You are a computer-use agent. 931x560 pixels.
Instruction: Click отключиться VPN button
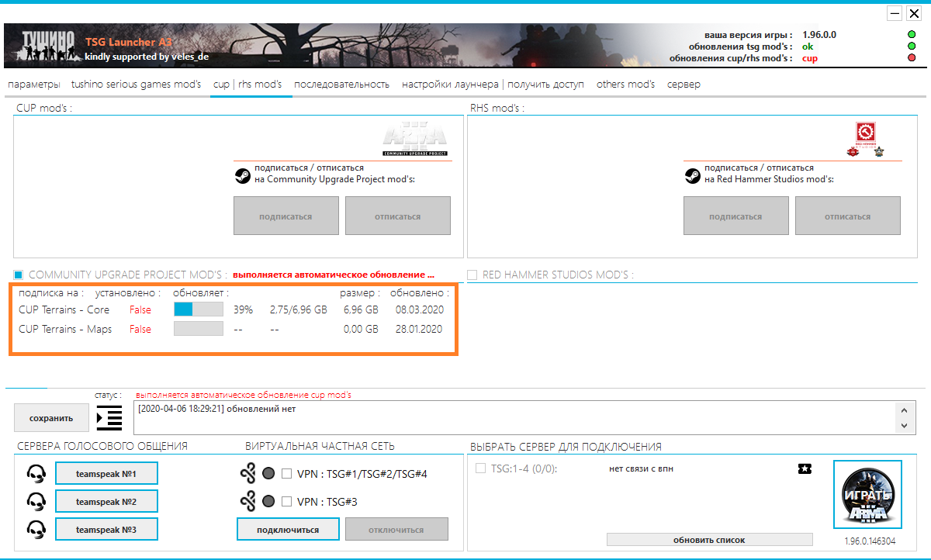click(396, 529)
